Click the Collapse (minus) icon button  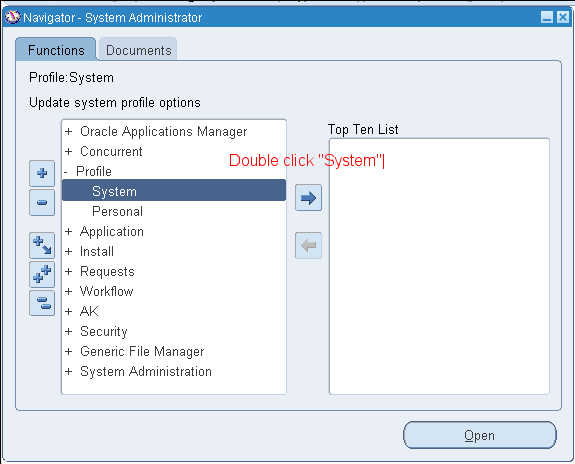coord(42,202)
